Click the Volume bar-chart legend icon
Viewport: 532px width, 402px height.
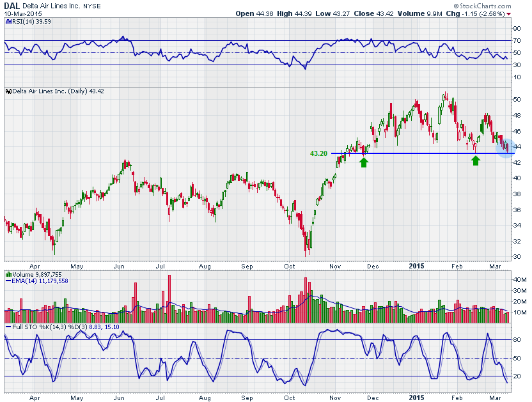8,274
